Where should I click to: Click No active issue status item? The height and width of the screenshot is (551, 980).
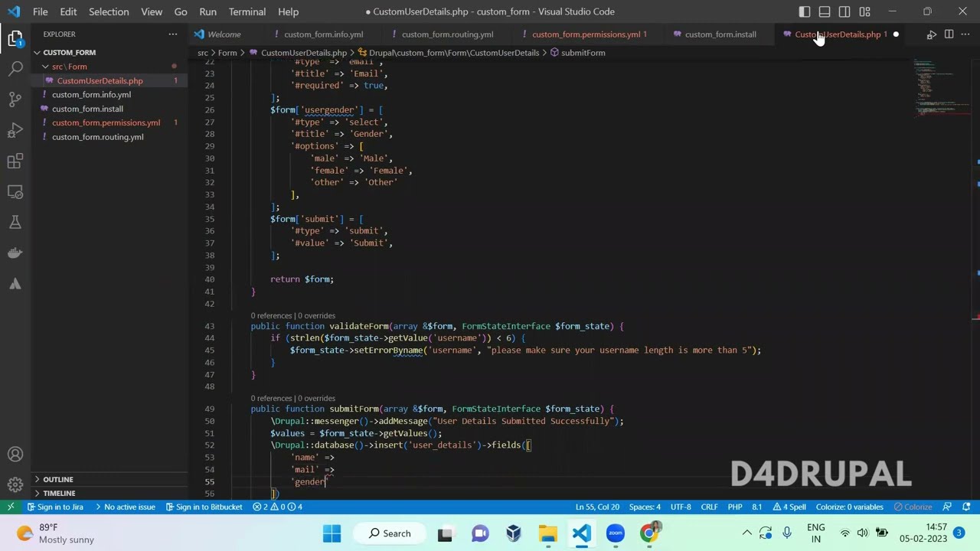tap(124, 507)
